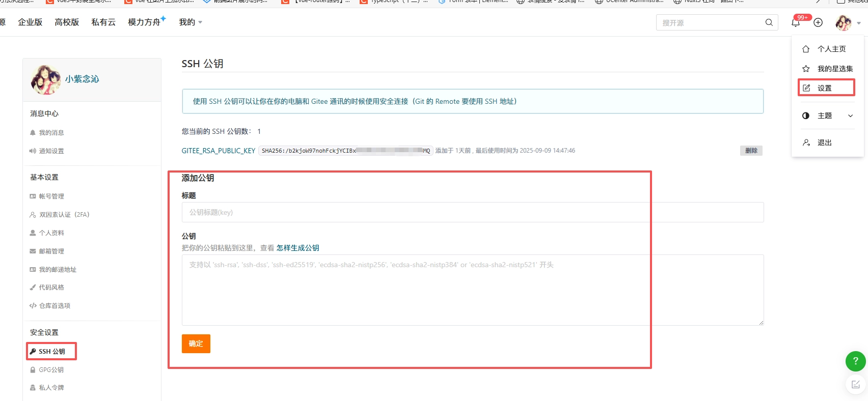Go to GPG公钥 in the sidebar
868x401 pixels.
coord(51,370)
